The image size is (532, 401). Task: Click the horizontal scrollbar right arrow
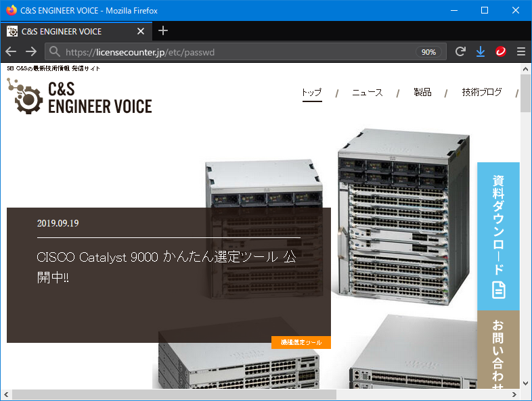click(514, 394)
